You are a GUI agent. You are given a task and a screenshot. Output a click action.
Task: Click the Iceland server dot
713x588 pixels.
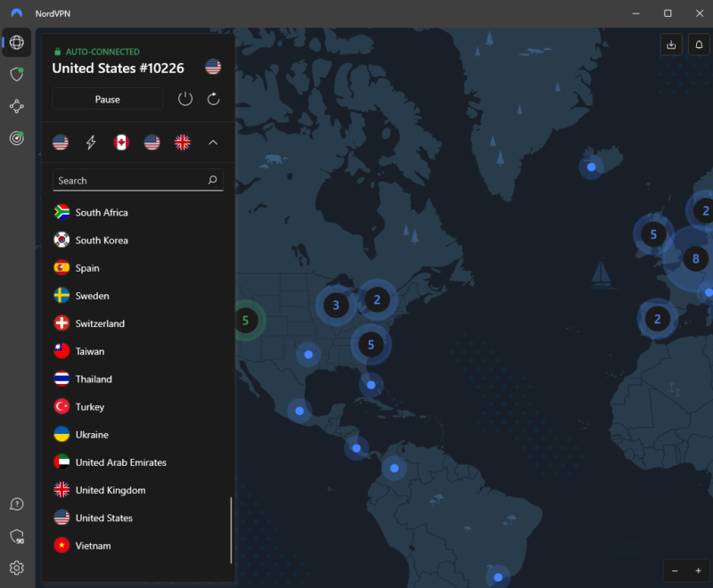point(591,167)
